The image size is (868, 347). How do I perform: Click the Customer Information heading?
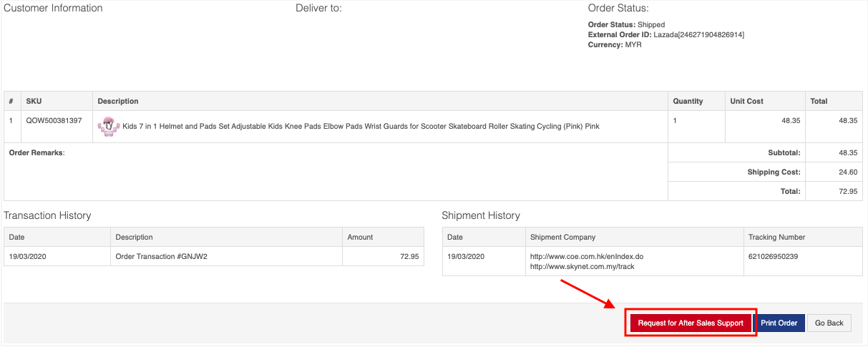54,9
